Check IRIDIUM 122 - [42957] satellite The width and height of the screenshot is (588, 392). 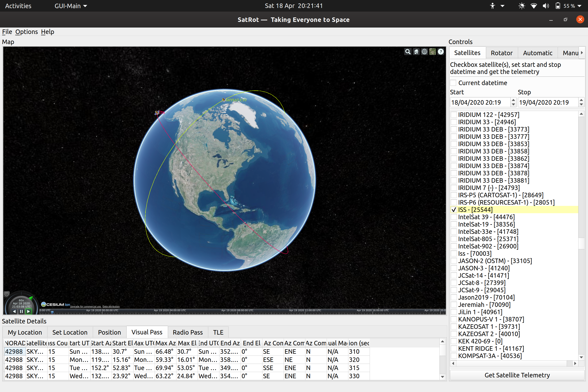[x=454, y=115]
